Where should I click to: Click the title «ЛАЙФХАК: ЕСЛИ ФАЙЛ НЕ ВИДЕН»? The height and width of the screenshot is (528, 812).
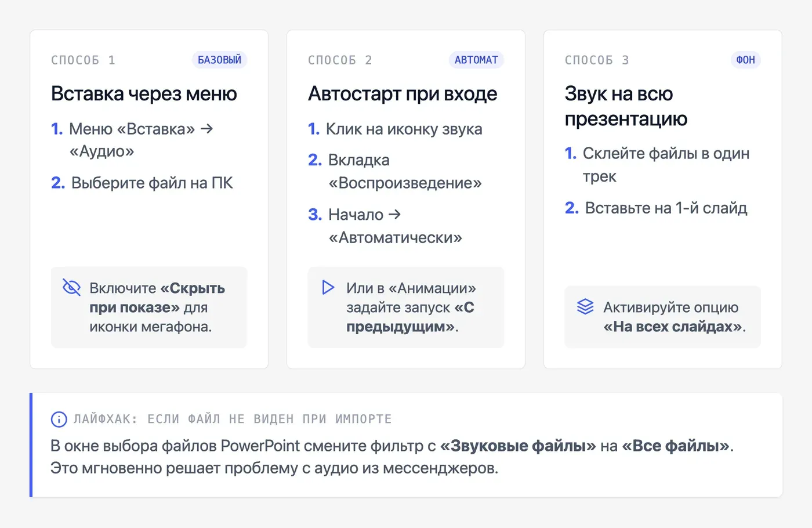coord(233,419)
